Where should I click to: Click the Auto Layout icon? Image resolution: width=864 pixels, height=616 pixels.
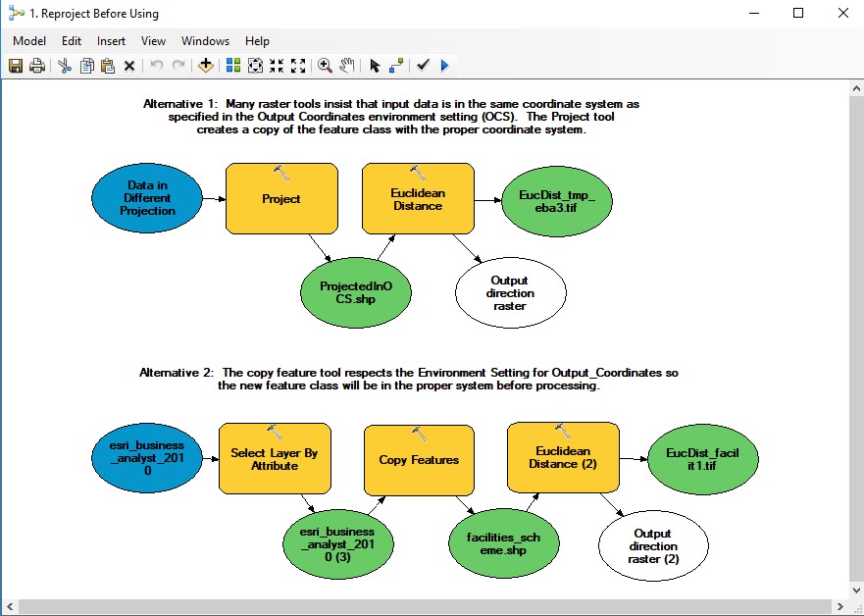pyautogui.click(x=233, y=66)
